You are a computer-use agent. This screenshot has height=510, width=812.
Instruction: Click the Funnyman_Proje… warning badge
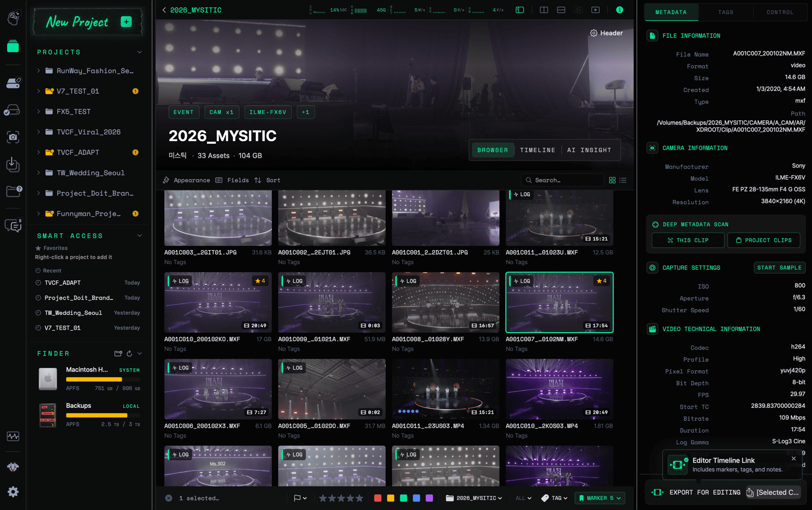[x=136, y=214]
